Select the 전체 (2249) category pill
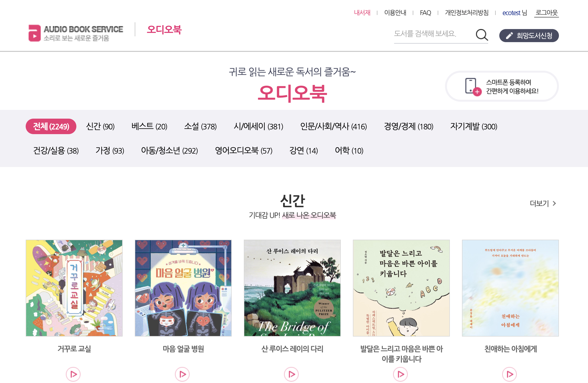588x383 pixels. click(51, 126)
